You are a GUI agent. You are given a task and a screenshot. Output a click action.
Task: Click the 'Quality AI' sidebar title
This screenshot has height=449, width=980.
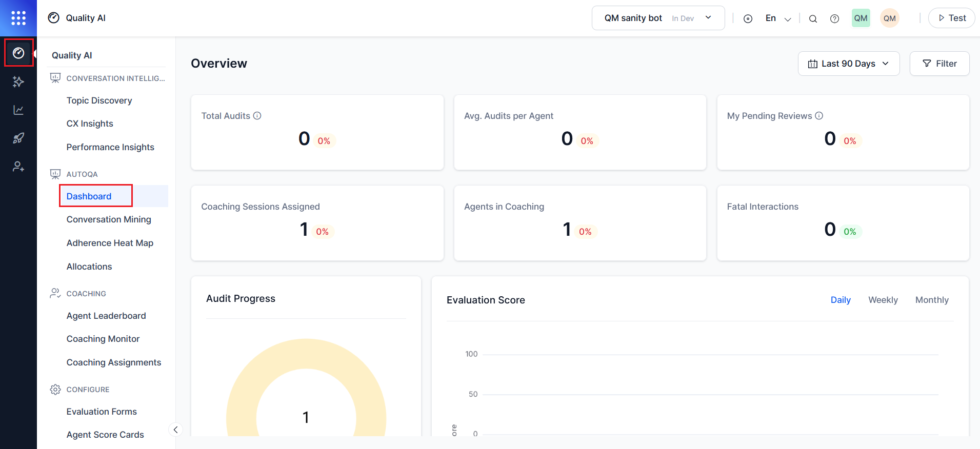(x=72, y=55)
